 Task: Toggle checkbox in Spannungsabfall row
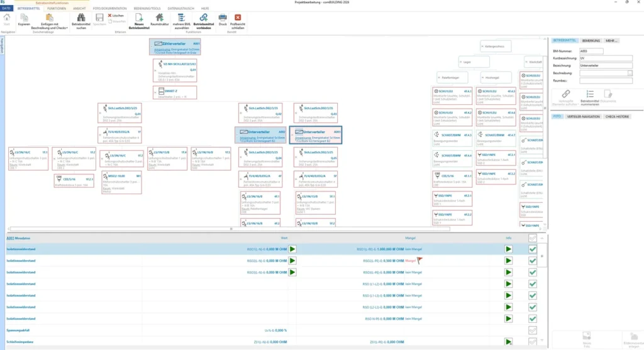[x=533, y=331]
